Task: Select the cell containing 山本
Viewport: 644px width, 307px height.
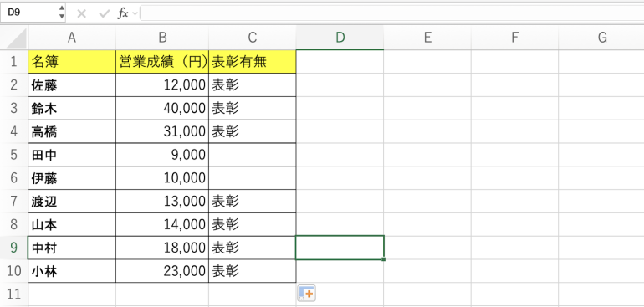Action: pos(72,224)
